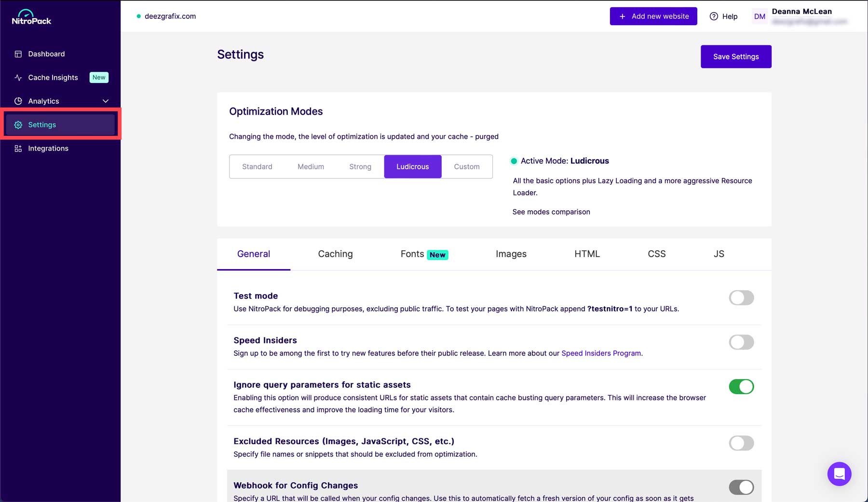Click See modes comparison

[x=551, y=212]
